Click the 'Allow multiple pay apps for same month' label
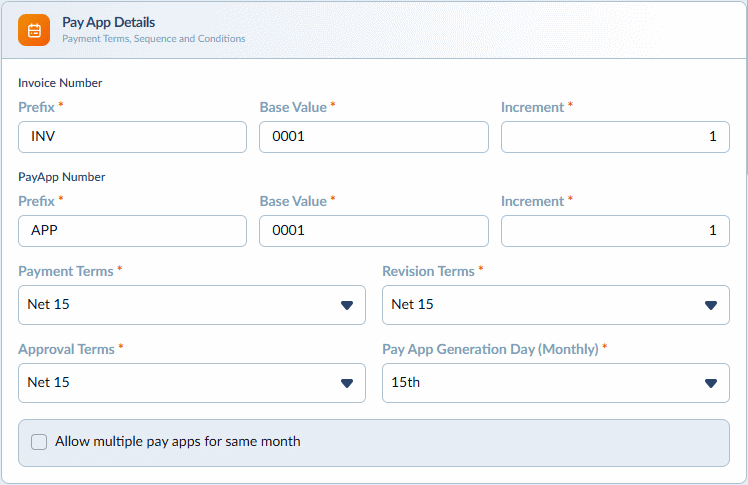The height and width of the screenshot is (485, 748). tap(177, 442)
